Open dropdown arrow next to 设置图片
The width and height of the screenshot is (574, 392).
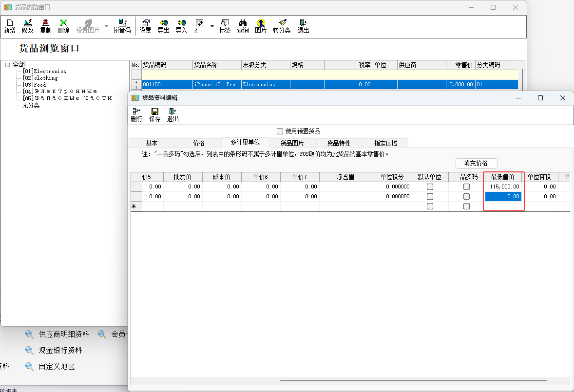click(x=107, y=26)
